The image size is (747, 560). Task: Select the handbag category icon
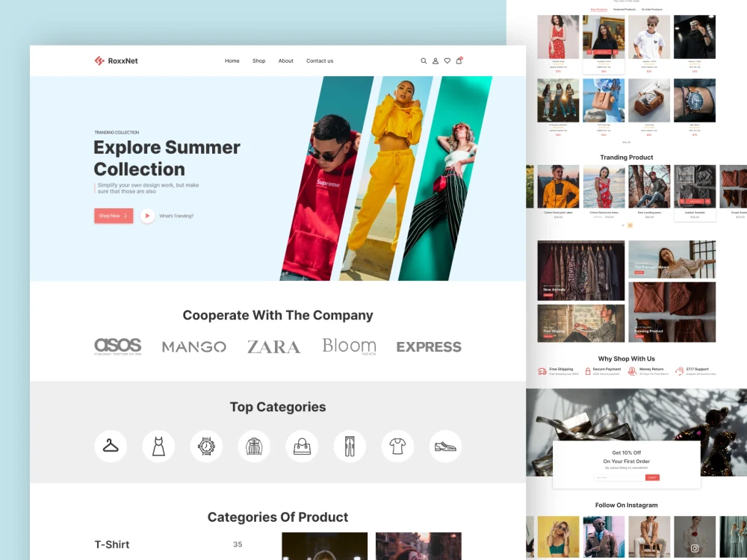coord(302,447)
